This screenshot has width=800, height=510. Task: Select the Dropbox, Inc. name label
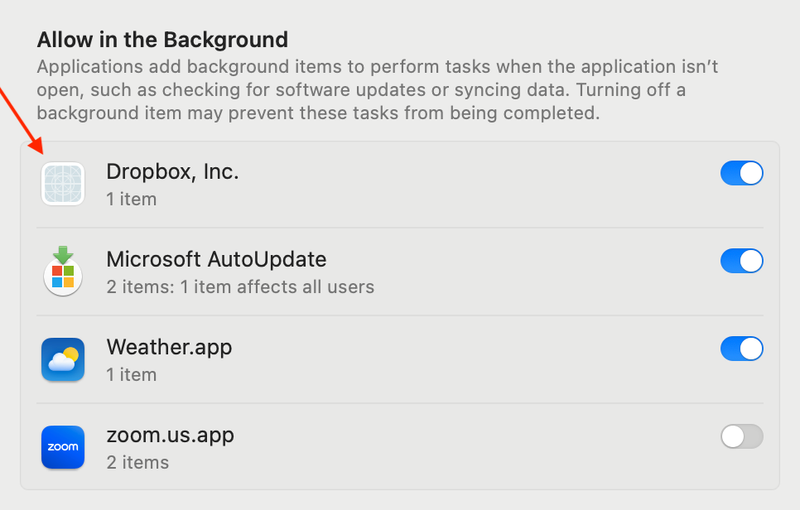[x=172, y=172]
